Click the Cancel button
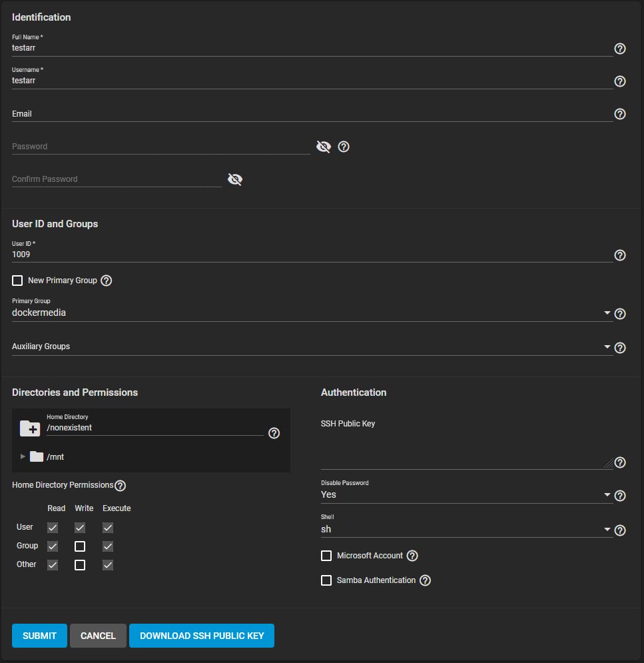Viewport: 644px width, 663px height. pyautogui.click(x=98, y=636)
